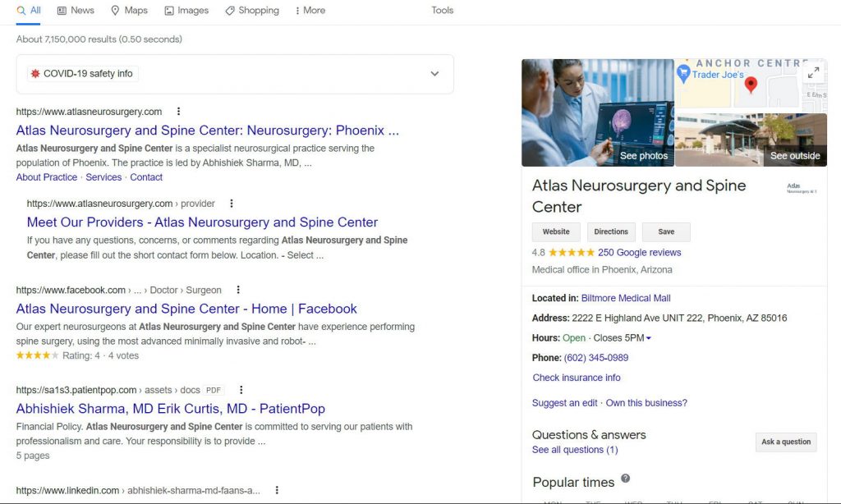Click the Trader Joe's map marker
The width and height of the screenshot is (841, 504).
[x=682, y=73]
